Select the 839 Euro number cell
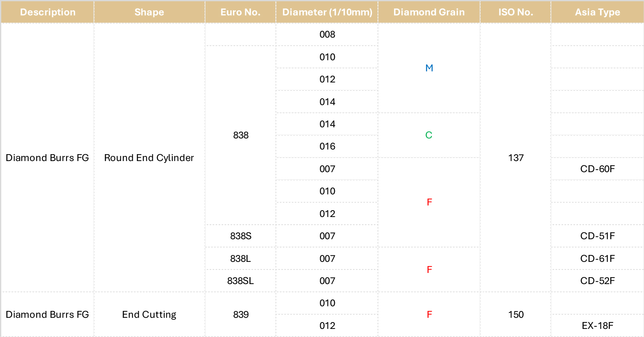 241,314
